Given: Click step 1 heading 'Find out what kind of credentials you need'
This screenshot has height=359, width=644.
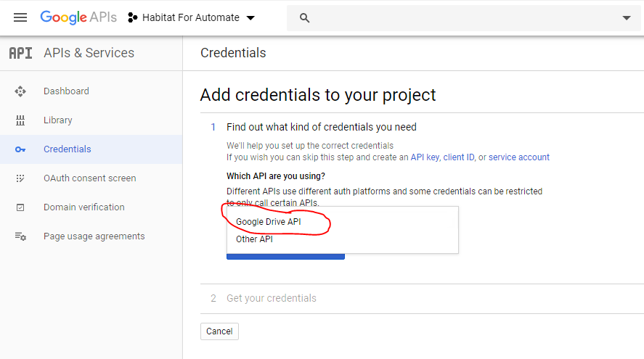Looking at the screenshot, I should tap(321, 127).
